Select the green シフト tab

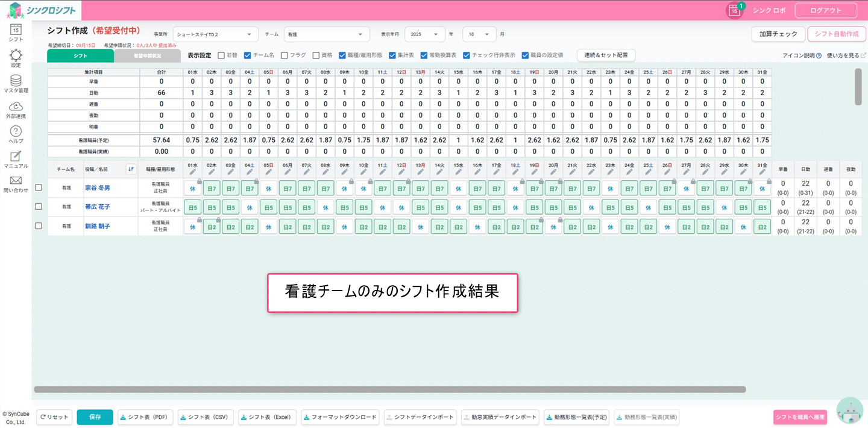pyautogui.click(x=80, y=55)
